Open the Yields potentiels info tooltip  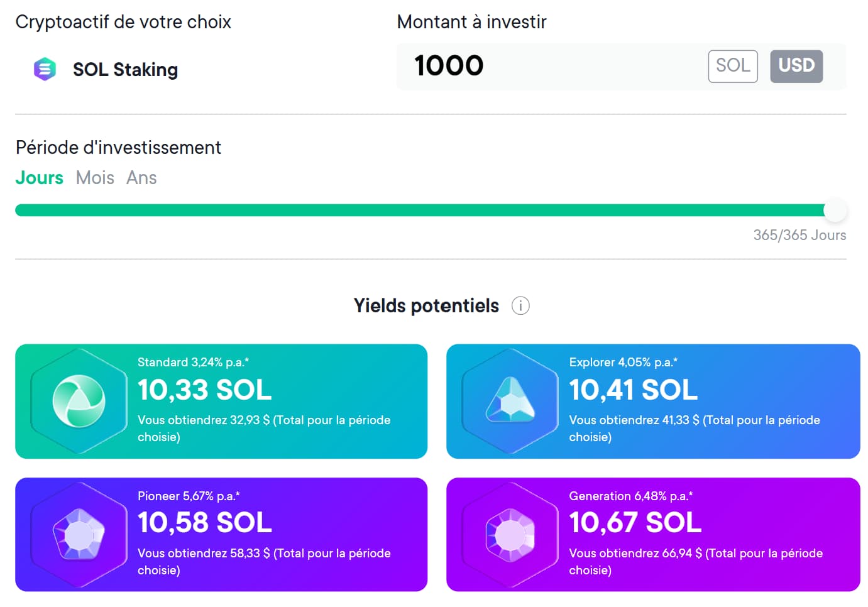click(x=520, y=305)
